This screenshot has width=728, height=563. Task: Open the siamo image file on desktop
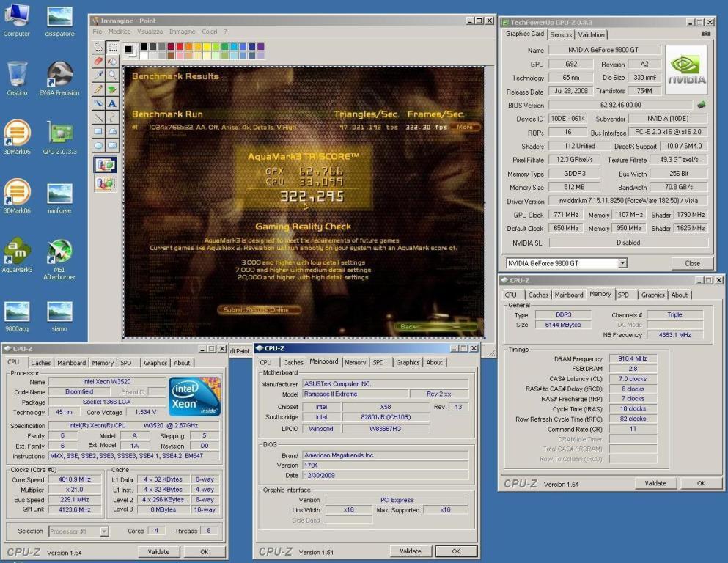59,316
